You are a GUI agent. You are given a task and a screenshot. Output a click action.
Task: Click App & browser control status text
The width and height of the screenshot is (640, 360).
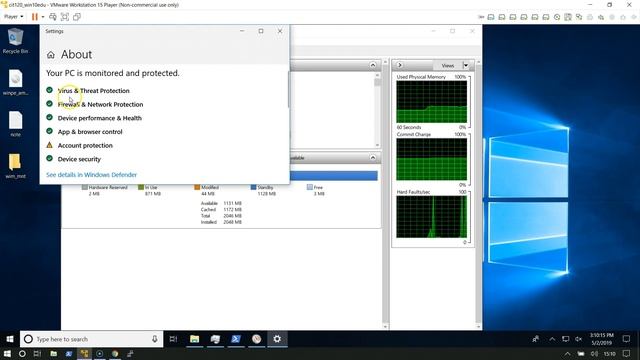(x=90, y=132)
